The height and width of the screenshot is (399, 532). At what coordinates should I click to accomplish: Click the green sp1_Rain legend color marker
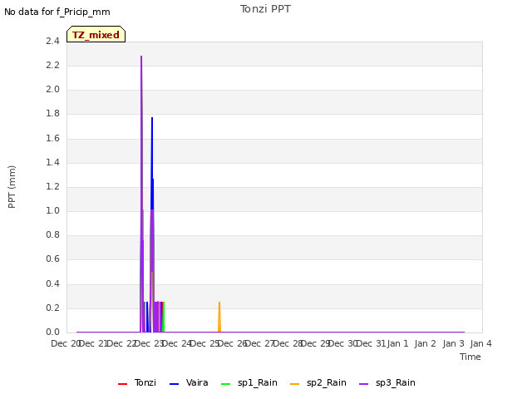point(225,384)
